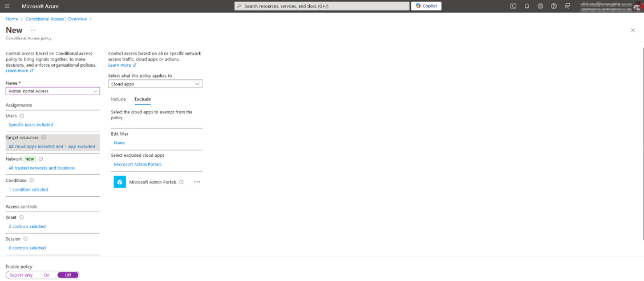Open the Learn more link under cloud apps description

pos(122,65)
